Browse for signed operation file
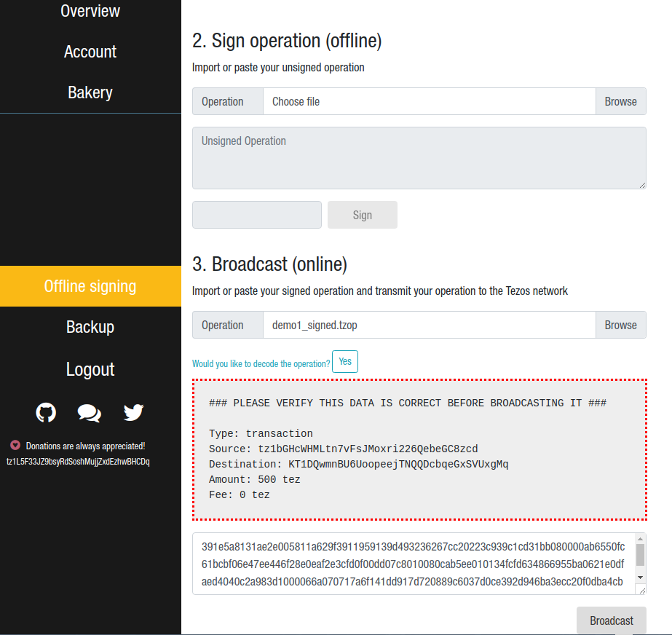Image resolution: width=672 pixels, height=635 pixels. click(x=620, y=325)
